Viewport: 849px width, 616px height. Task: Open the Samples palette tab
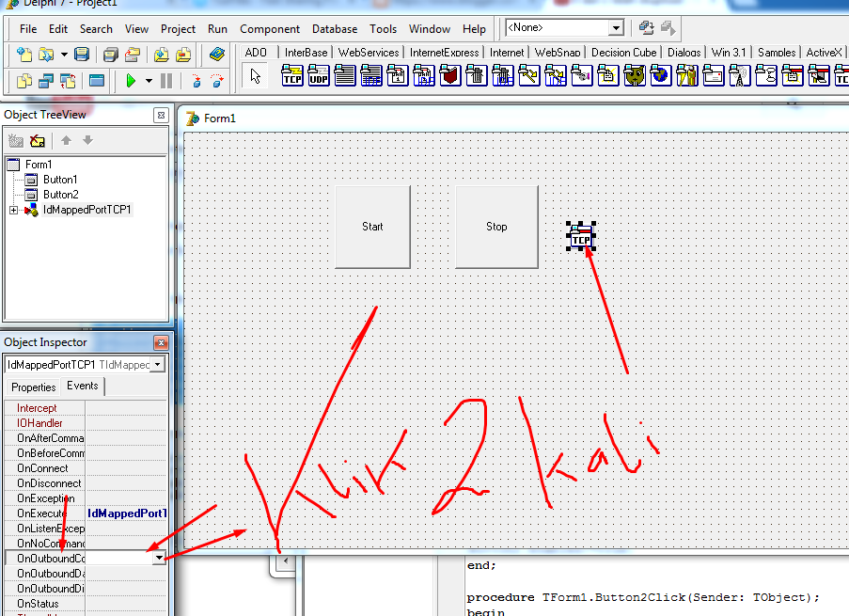coord(777,53)
